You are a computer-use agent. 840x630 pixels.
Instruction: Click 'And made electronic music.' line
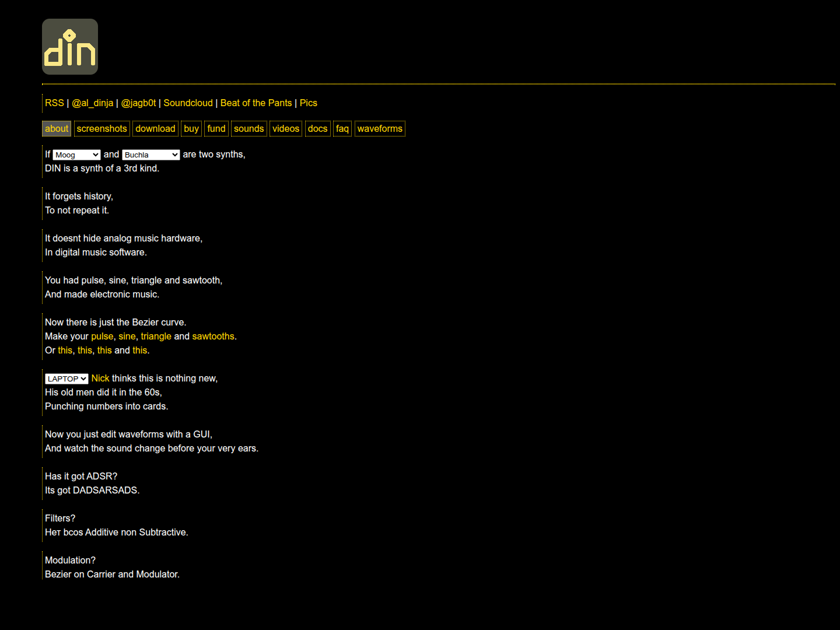pos(102,295)
